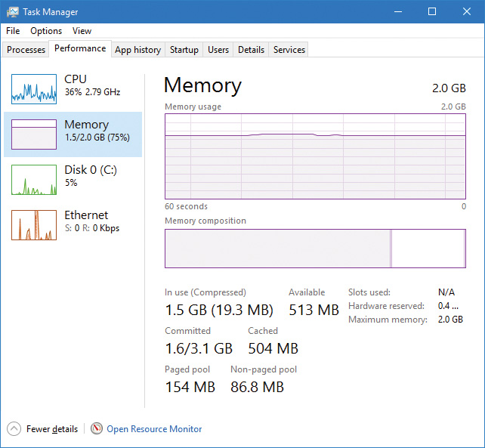Select the Memory graph thumbnail in sidebar
This screenshot has height=448, width=485.
[34, 134]
